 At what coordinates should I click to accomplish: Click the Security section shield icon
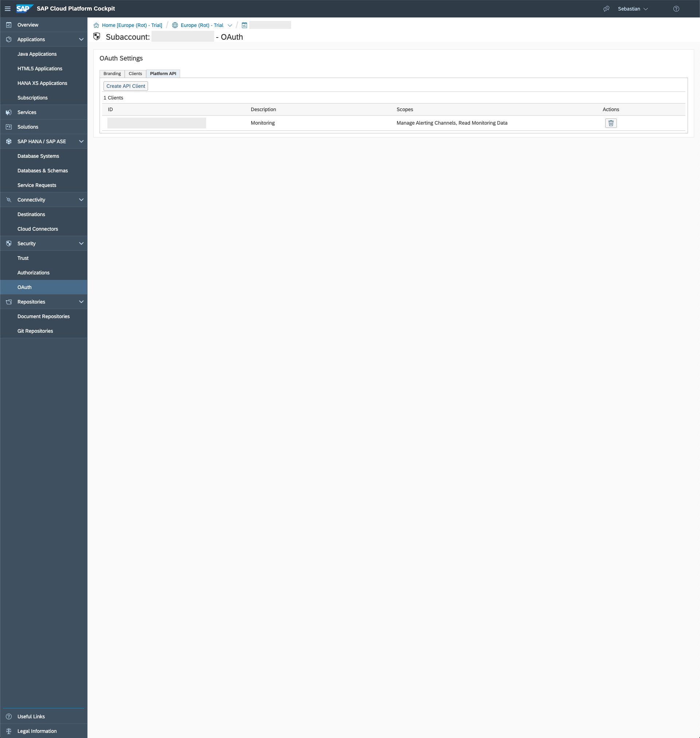click(8, 243)
